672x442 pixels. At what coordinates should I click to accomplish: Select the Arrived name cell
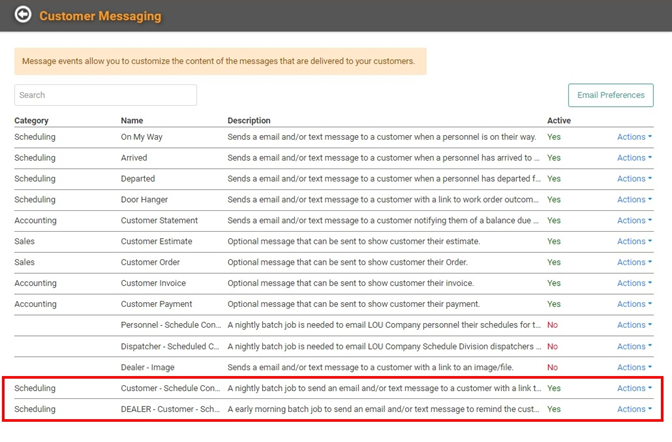(x=134, y=158)
